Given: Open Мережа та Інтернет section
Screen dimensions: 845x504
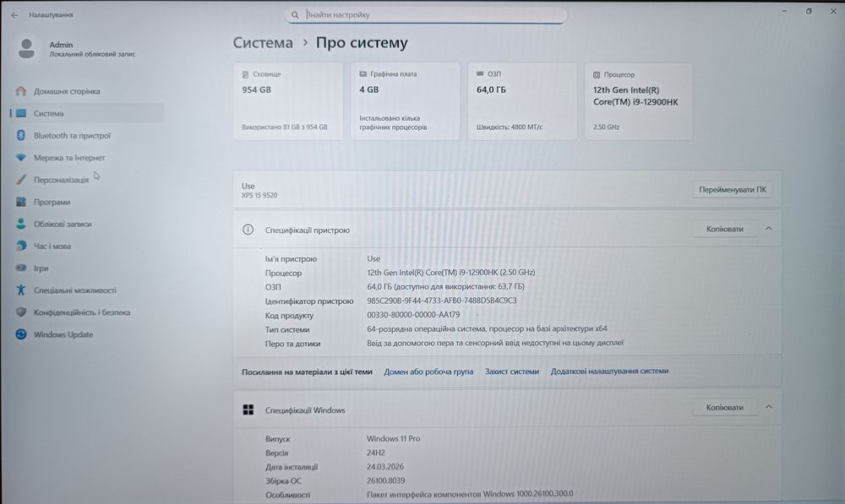Looking at the screenshot, I should click(69, 158).
